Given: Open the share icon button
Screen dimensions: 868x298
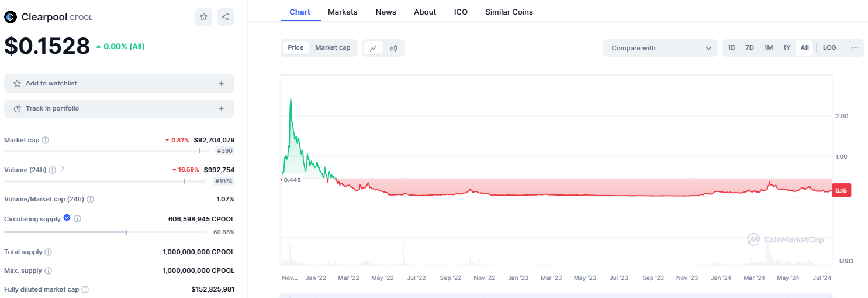Looking at the screenshot, I should pos(226,17).
